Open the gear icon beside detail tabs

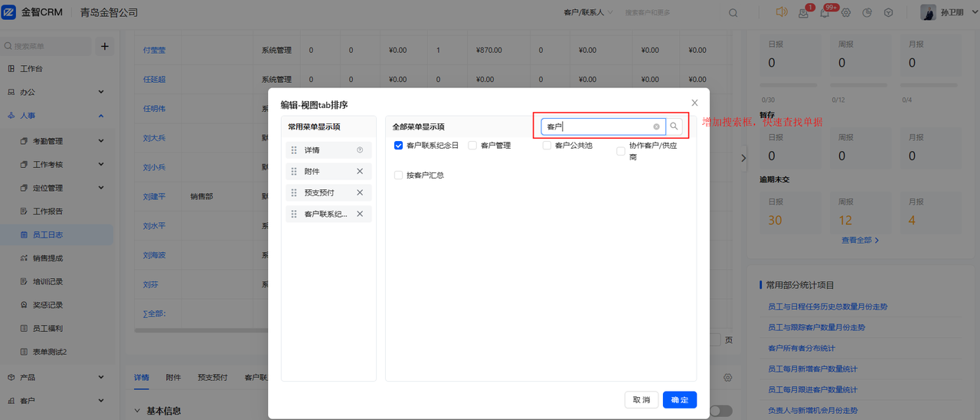tap(728, 378)
